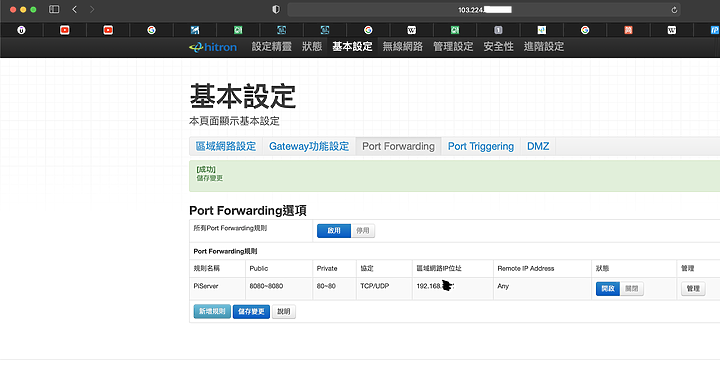Viewport: 720px width, 378px height.
Task: Select the Port Forwarding tab
Action: tap(398, 146)
